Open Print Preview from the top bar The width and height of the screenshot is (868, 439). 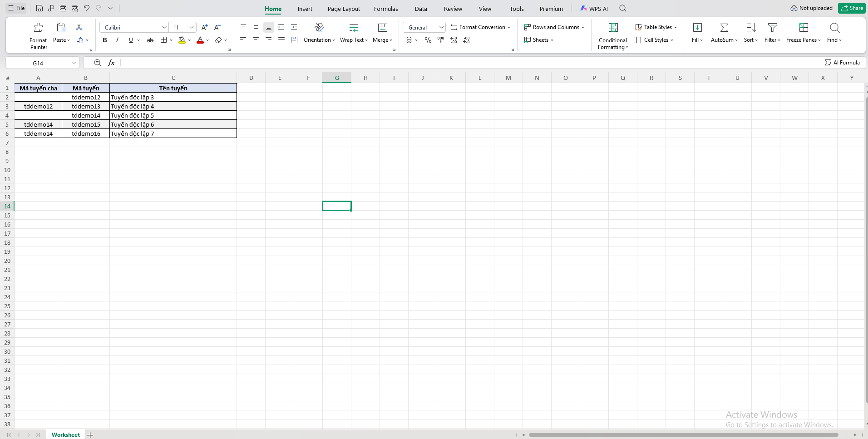75,8
